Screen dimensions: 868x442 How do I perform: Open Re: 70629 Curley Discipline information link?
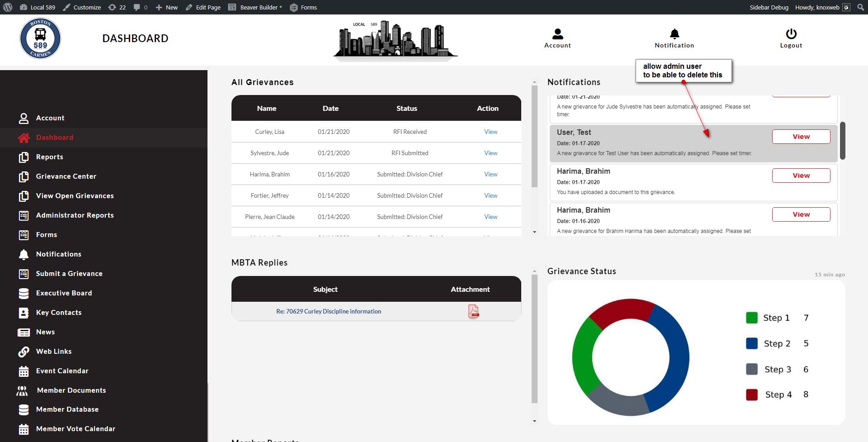tap(328, 312)
